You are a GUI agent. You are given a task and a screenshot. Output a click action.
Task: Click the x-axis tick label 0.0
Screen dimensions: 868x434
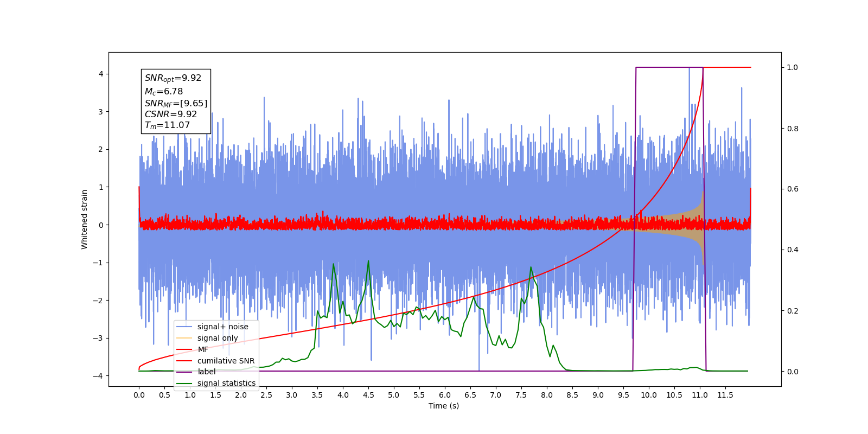click(139, 395)
